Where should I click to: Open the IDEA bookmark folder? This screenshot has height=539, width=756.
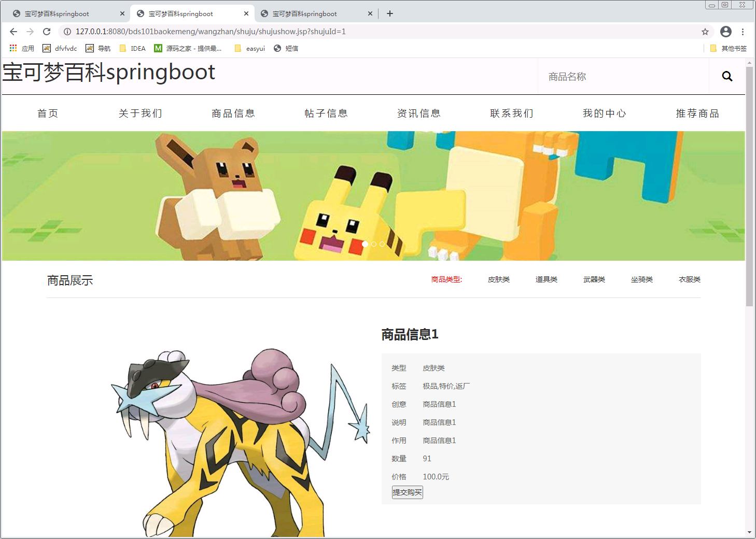coord(132,48)
